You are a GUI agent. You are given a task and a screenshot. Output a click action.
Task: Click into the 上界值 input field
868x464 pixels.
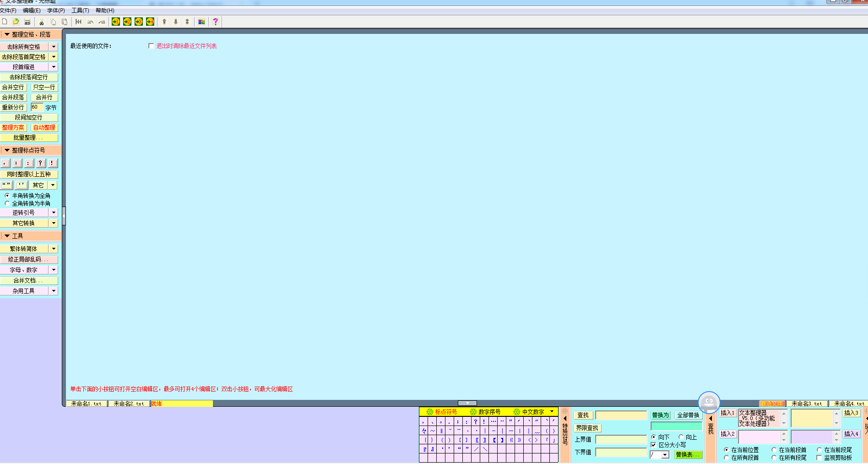pyautogui.click(x=621, y=439)
